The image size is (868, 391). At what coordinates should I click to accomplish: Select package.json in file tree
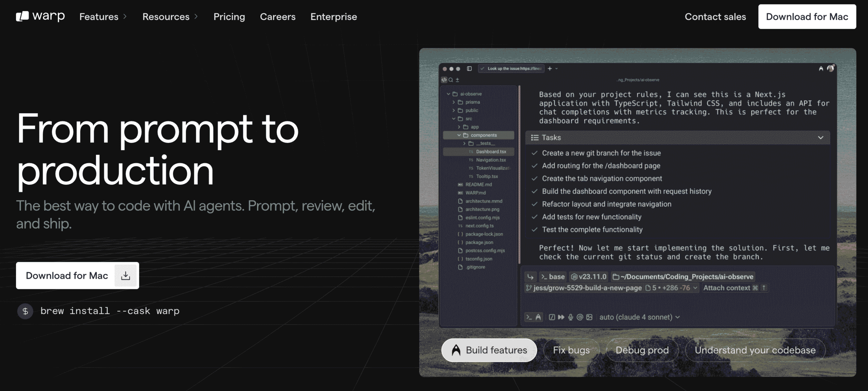(479, 242)
